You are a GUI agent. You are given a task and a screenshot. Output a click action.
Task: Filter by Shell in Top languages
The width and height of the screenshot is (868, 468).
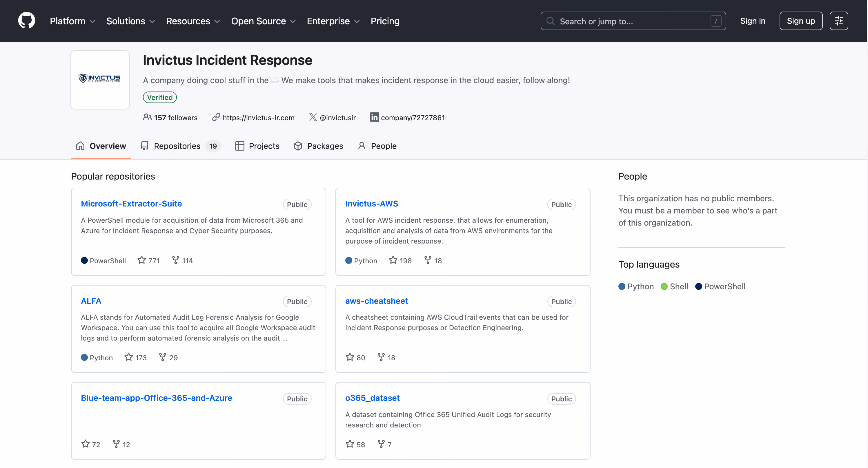pyautogui.click(x=675, y=286)
